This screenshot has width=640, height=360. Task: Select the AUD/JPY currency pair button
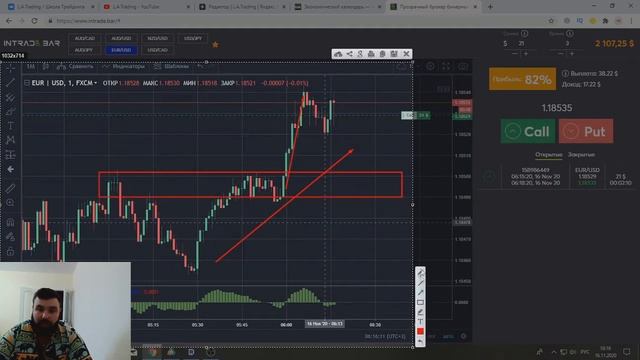click(x=84, y=50)
